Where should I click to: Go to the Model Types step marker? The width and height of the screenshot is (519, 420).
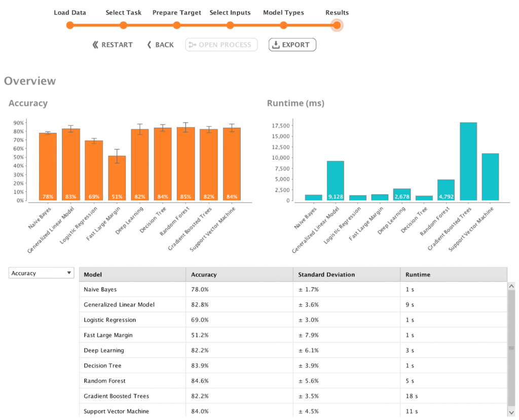[283, 25]
